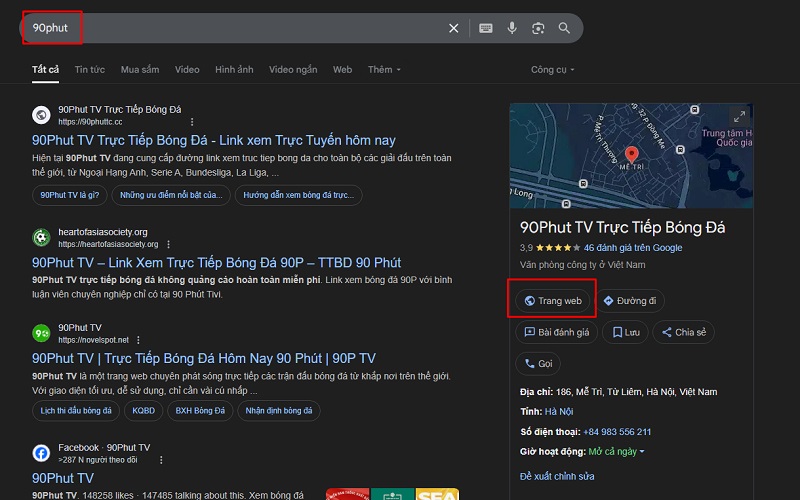The width and height of the screenshot is (800, 500).
Task: Expand the Thêm dropdown
Action: (384, 69)
